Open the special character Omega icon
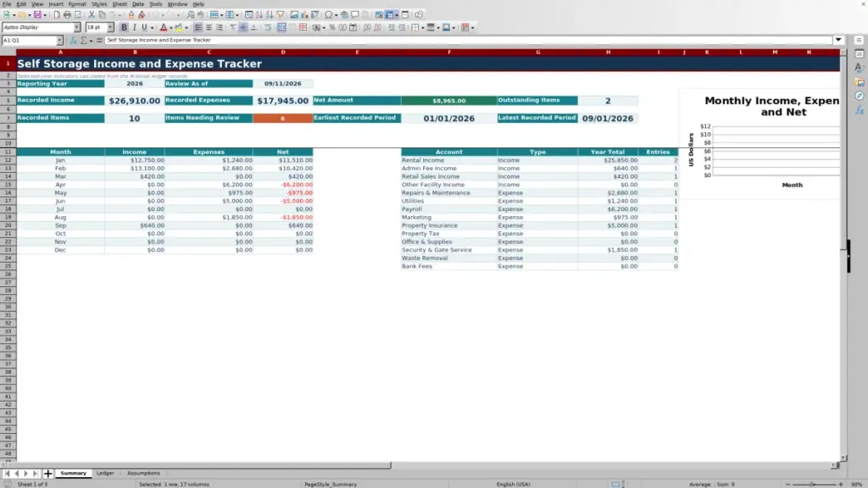Image resolution: width=868 pixels, height=488 pixels. pyautogui.click(x=328, y=14)
